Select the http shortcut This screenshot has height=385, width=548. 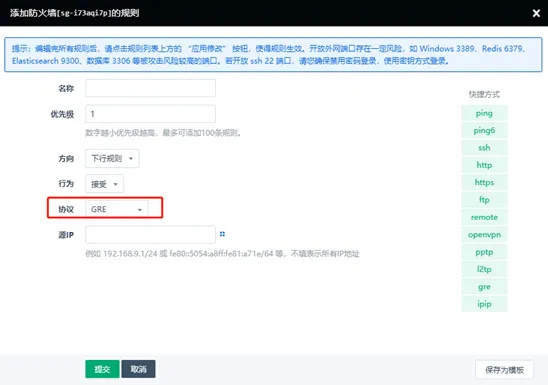click(x=484, y=165)
